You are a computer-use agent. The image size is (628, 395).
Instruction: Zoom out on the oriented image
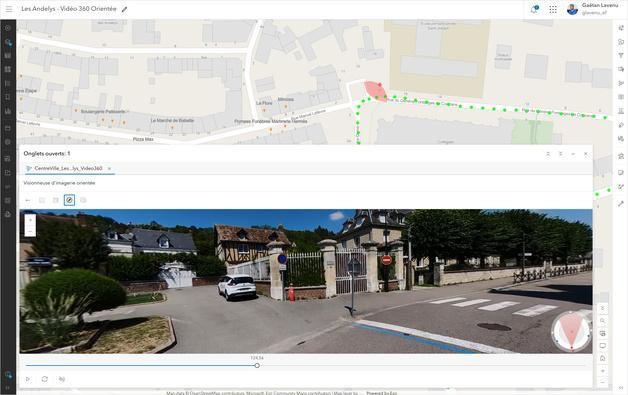30,232
